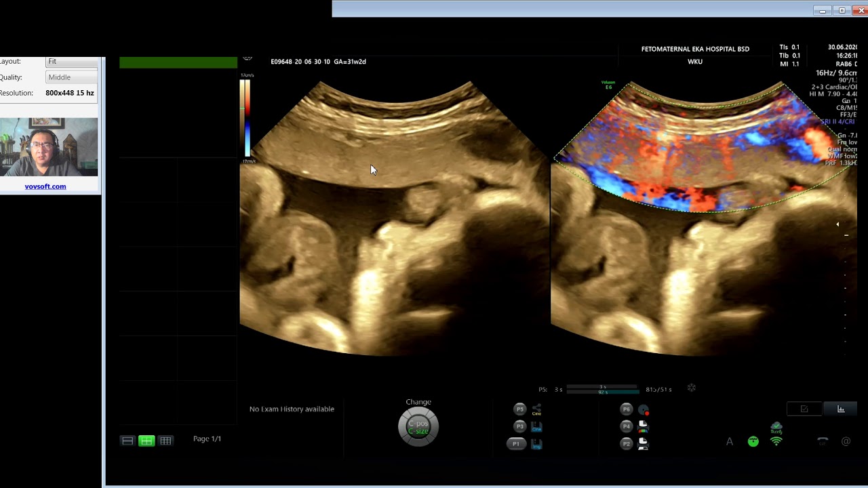Click the share Cine icon beside P5
This screenshot has height=488, width=868.
point(536,409)
